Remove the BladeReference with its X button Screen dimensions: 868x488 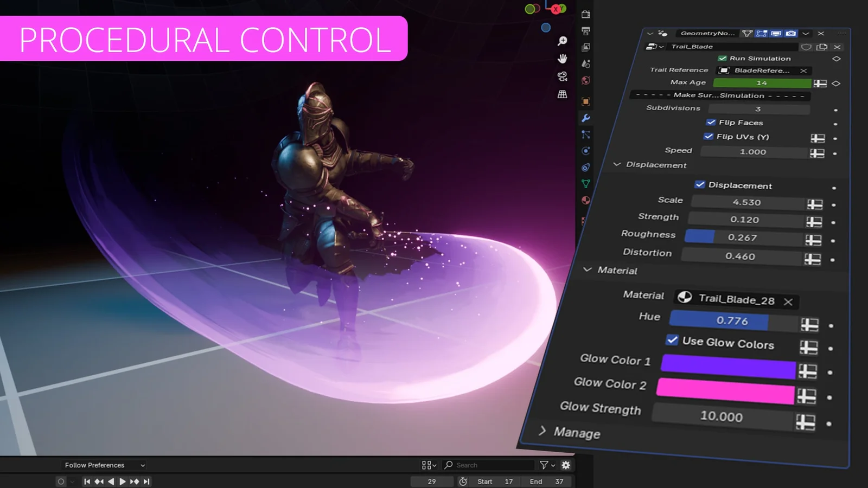[803, 71]
